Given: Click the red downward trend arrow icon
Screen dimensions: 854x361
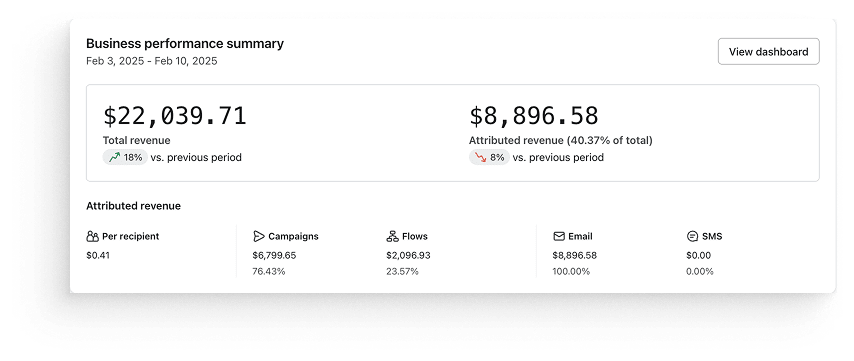Looking at the screenshot, I should (480, 157).
